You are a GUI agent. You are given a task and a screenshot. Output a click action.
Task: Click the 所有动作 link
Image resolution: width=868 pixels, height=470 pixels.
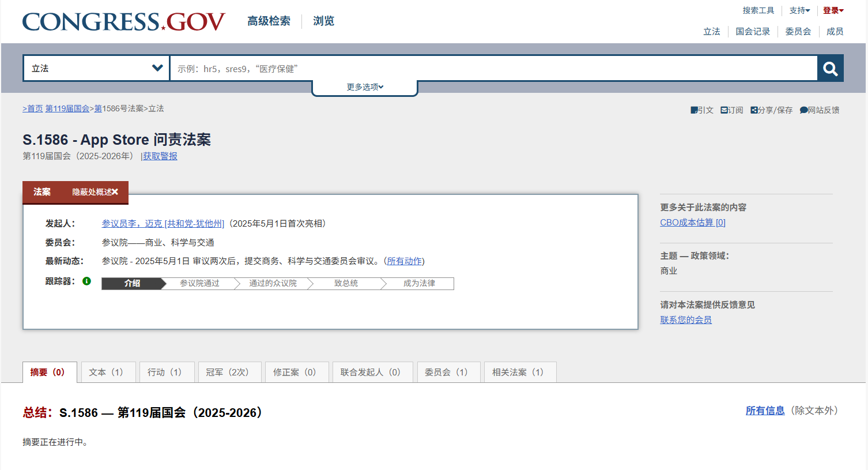(x=404, y=261)
